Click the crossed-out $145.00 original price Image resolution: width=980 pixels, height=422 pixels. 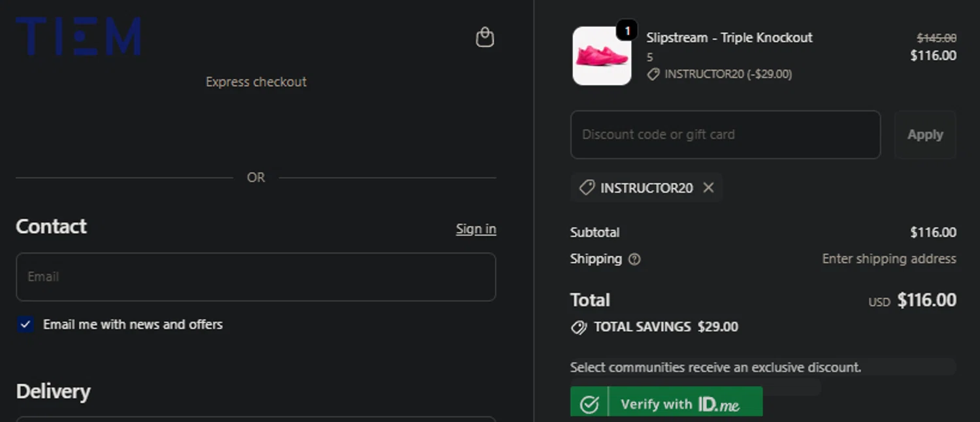click(x=937, y=39)
